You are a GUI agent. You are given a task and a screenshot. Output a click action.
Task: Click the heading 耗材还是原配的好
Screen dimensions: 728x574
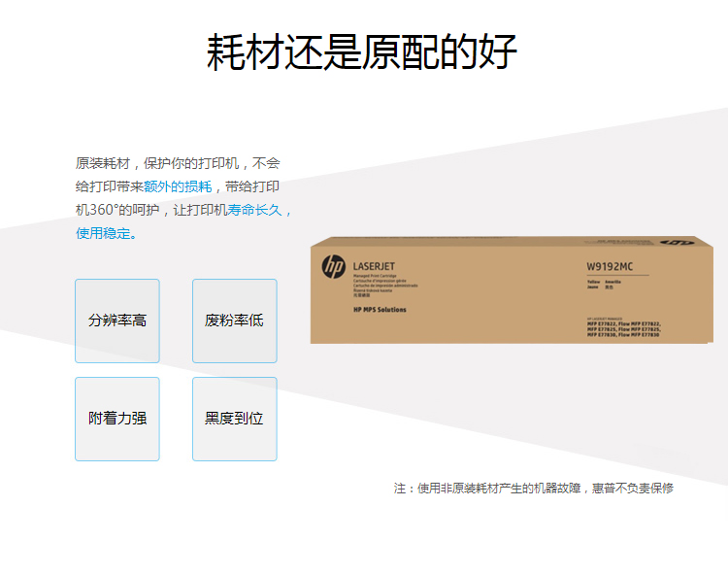pos(362,51)
